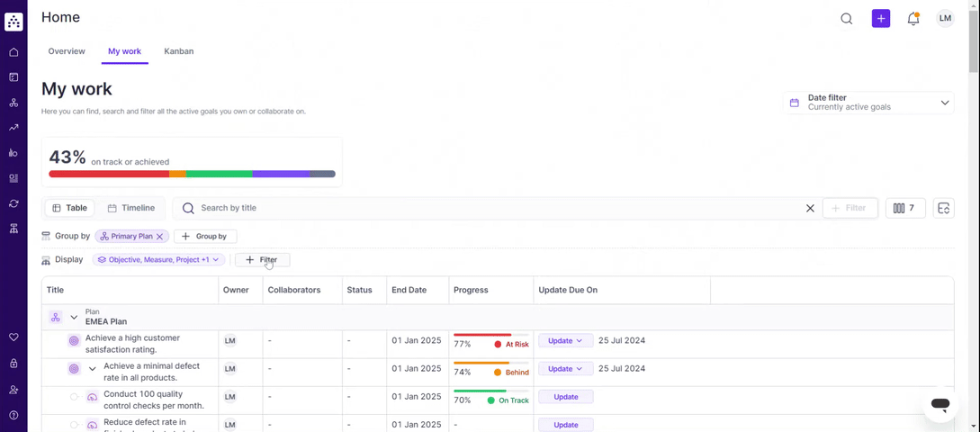Click the Filter button next to Display
980x432 pixels.
(263, 260)
